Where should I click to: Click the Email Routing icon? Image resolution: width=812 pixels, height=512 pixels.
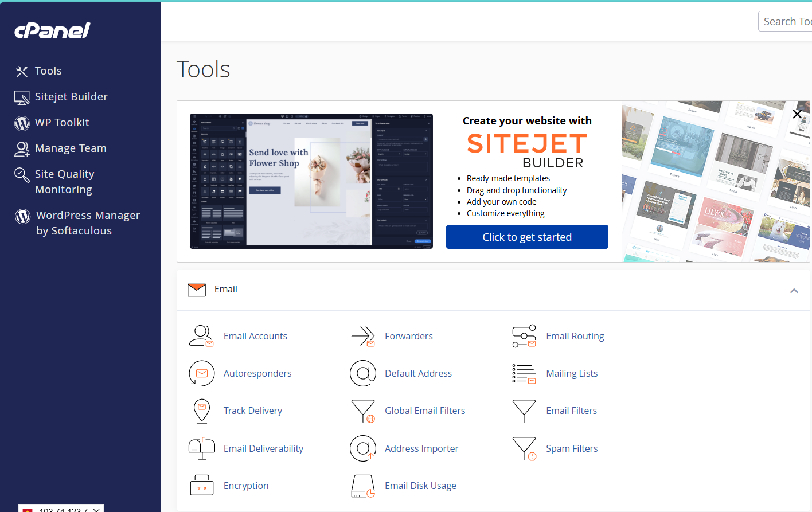pos(524,336)
